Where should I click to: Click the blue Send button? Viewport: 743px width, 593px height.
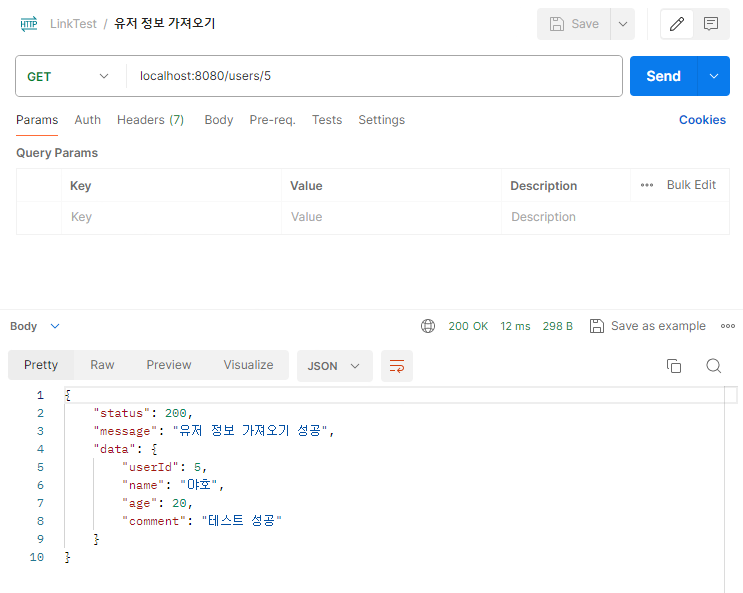pyautogui.click(x=663, y=76)
